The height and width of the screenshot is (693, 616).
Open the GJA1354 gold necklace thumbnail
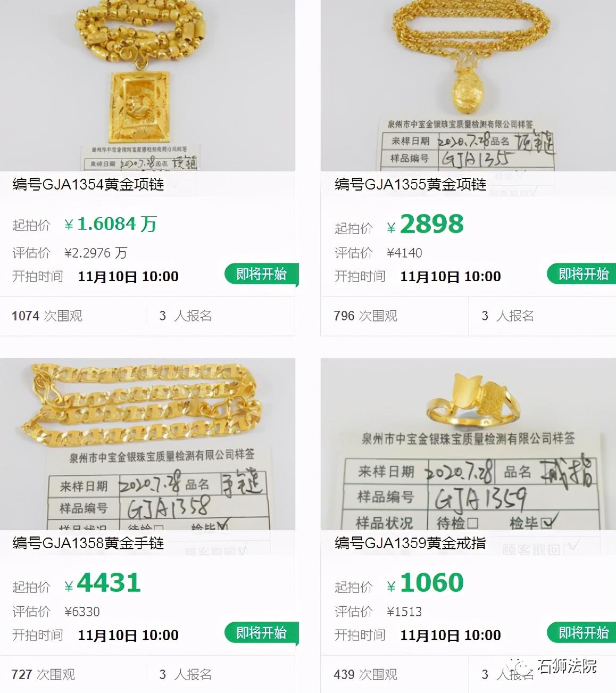point(147,85)
